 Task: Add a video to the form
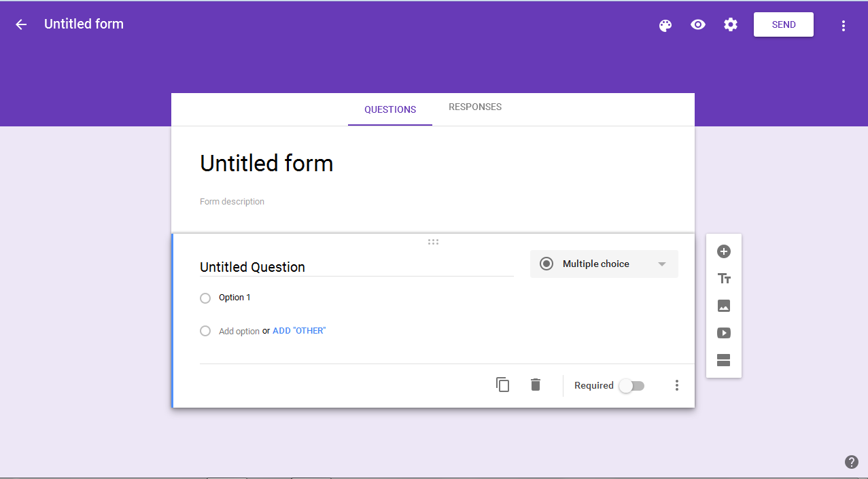pos(723,333)
